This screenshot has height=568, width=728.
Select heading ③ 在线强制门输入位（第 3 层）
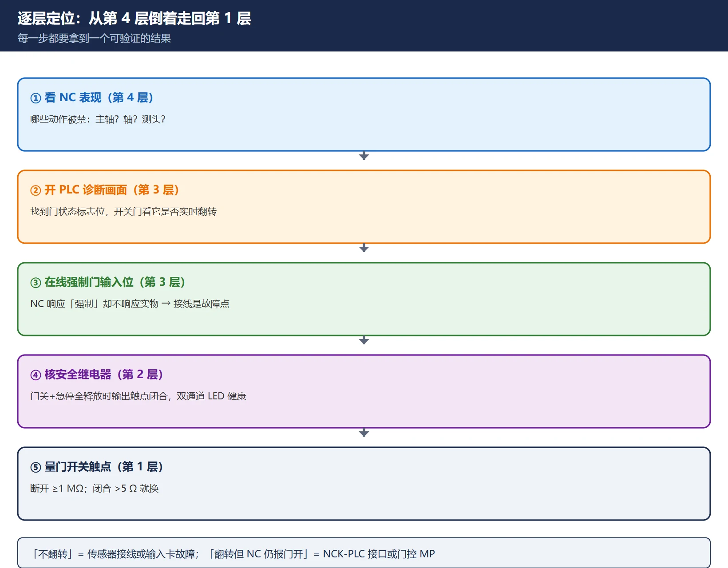click(x=108, y=282)
